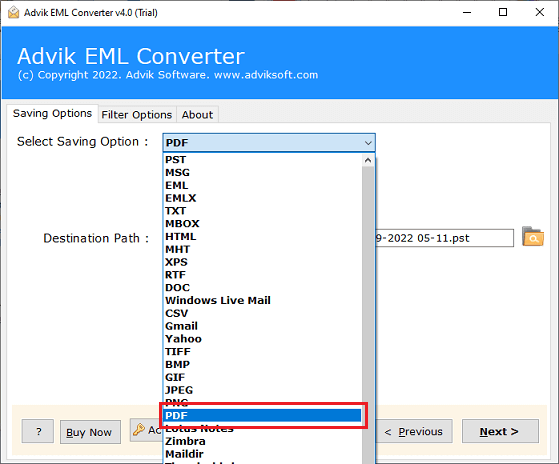This screenshot has height=464, width=559.
Task: Pick MBOX as the saving format
Action: pyautogui.click(x=262, y=223)
